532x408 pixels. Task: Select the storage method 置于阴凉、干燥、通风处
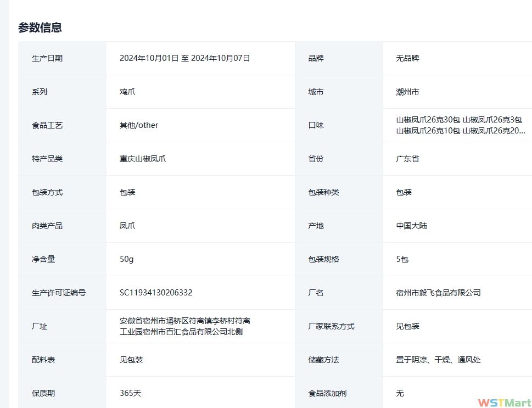click(438, 360)
